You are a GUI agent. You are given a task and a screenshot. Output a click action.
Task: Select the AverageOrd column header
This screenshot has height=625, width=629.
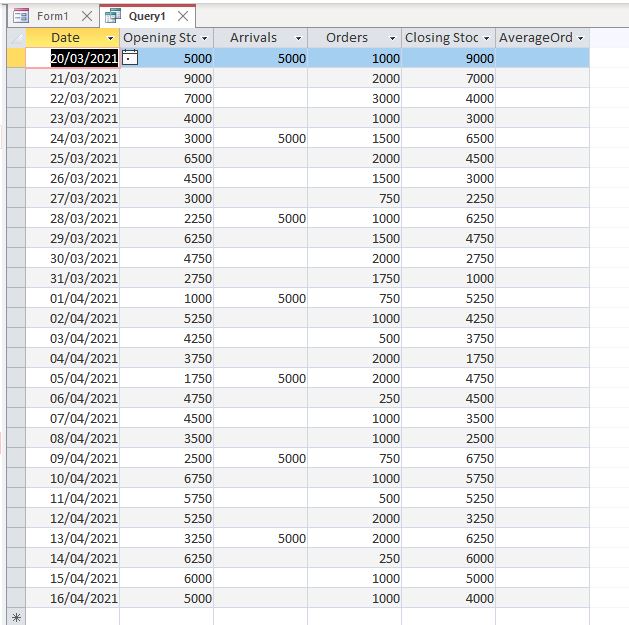542,38
